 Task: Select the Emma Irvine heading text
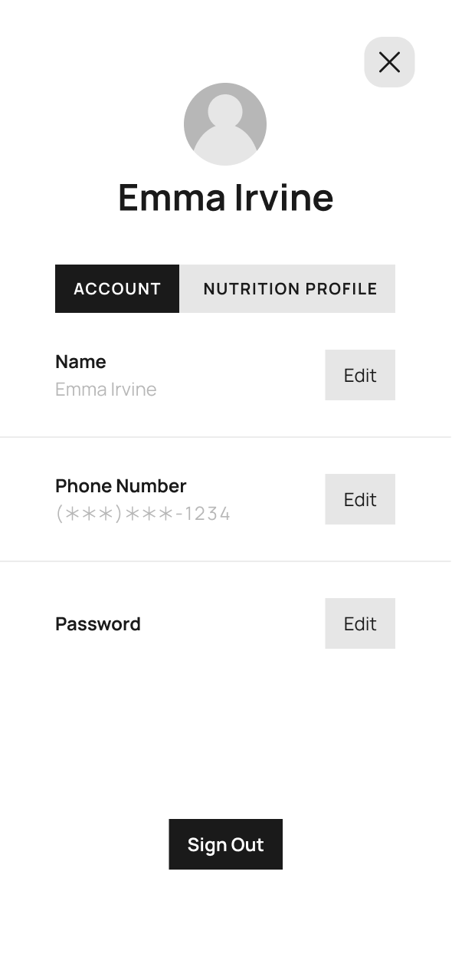pyautogui.click(x=225, y=198)
